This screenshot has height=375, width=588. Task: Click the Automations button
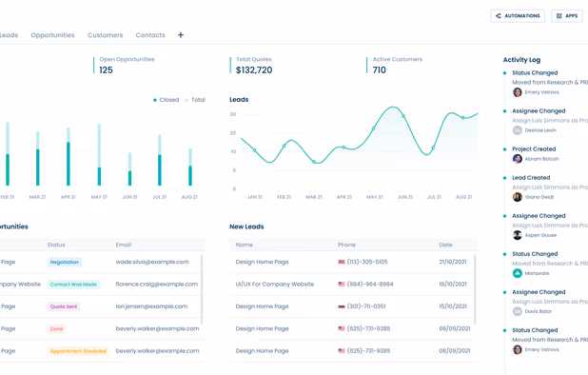coord(518,16)
